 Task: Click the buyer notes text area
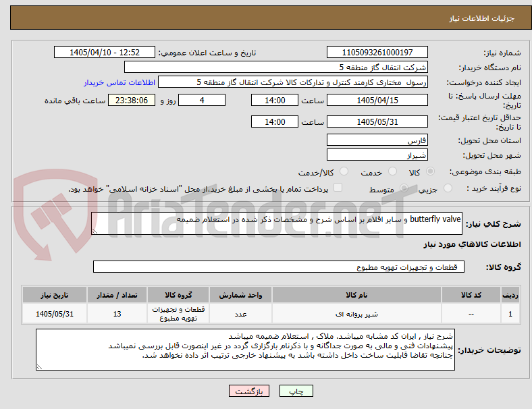point(245,350)
